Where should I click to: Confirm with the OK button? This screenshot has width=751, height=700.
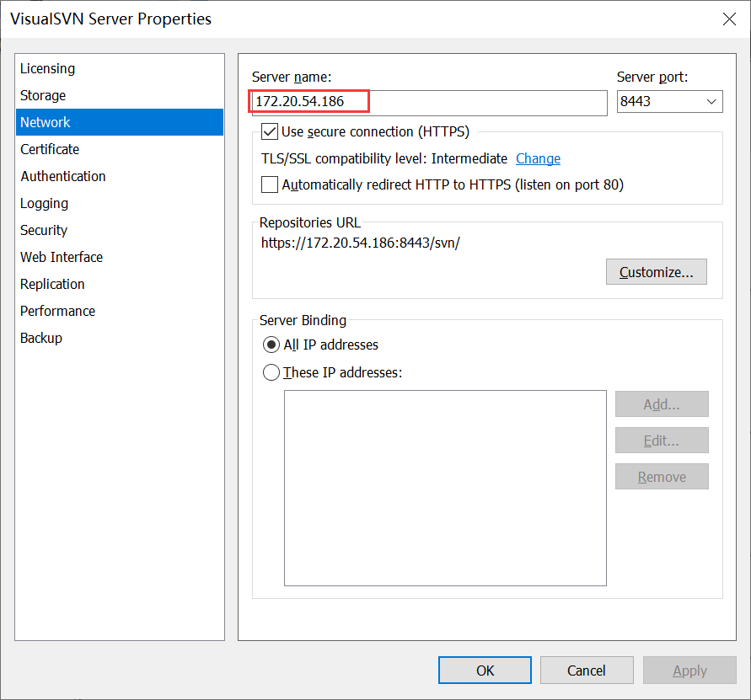point(485,671)
